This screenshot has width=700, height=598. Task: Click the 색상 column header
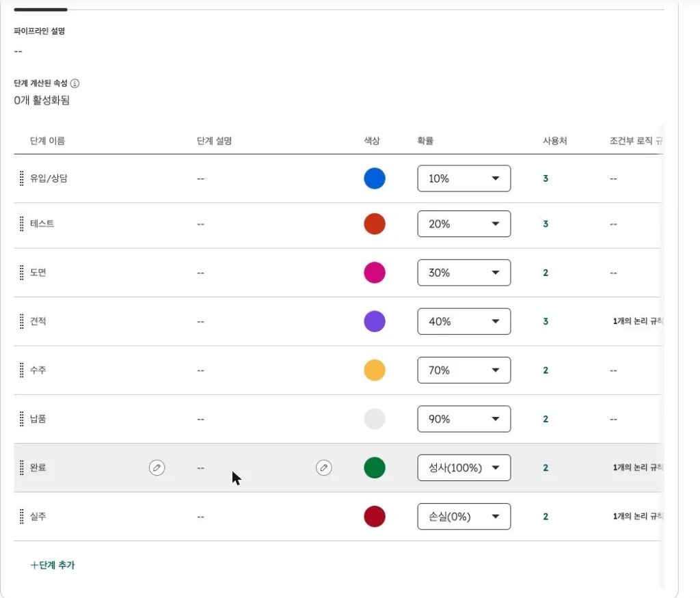(x=372, y=141)
